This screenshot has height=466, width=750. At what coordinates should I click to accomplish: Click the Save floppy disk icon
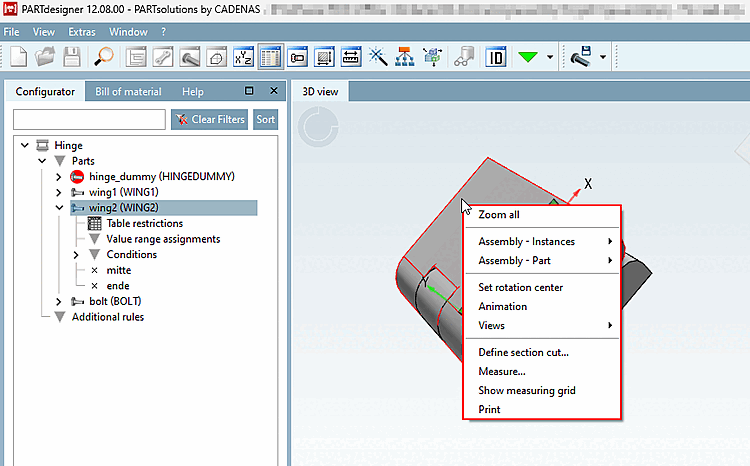tap(72, 57)
